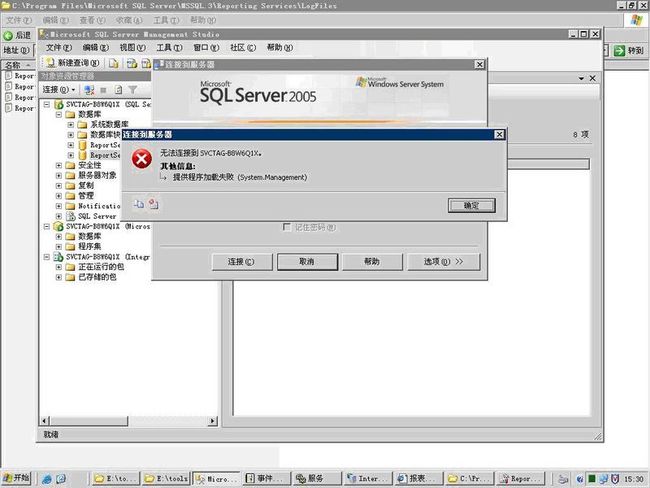Switch to the 报表 taskbar window

pos(418,478)
